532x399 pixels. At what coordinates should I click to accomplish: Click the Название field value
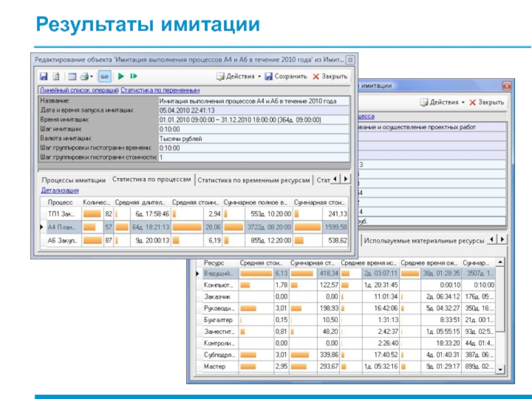(x=254, y=101)
